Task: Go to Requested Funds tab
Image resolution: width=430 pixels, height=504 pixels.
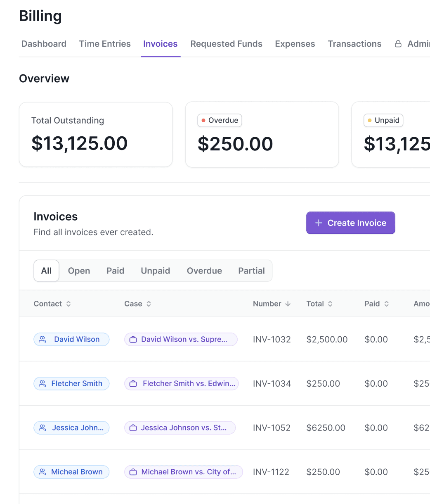Action: pyautogui.click(x=227, y=44)
